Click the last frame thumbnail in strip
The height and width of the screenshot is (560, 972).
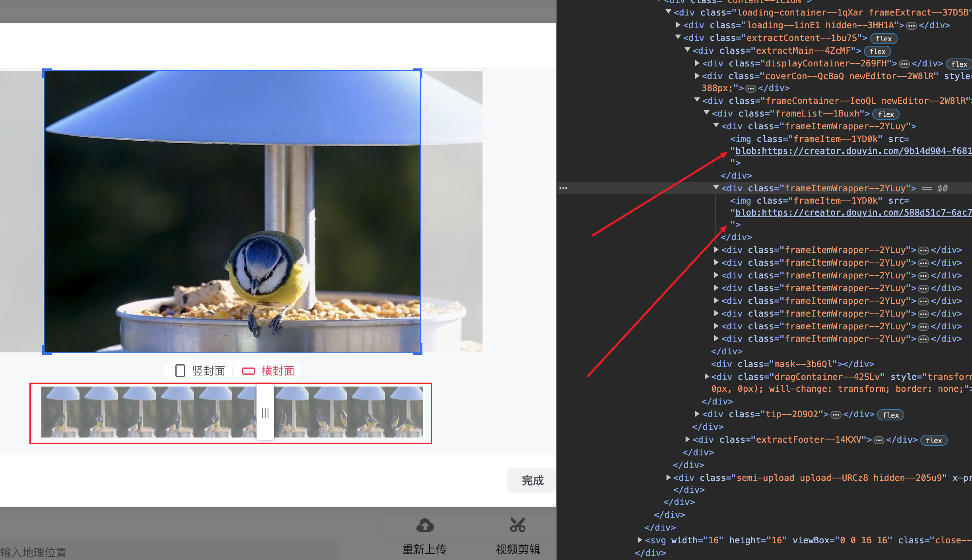[404, 412]
